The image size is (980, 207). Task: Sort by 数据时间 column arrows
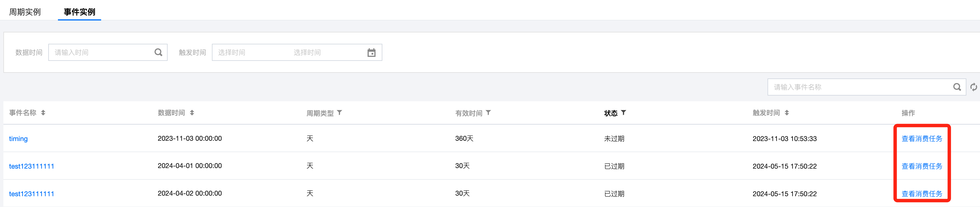[x=192, y=113]
